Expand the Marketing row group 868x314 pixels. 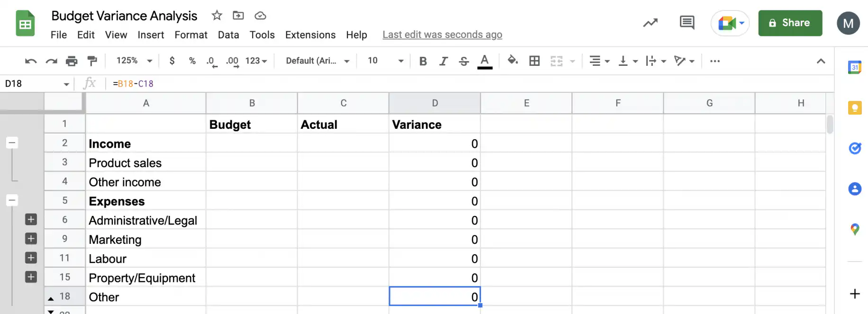(31, 239)
